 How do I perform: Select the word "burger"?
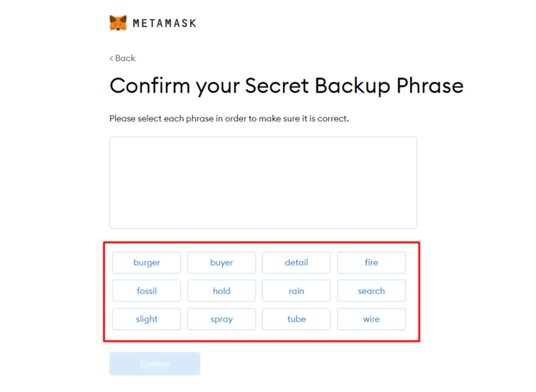146,263
